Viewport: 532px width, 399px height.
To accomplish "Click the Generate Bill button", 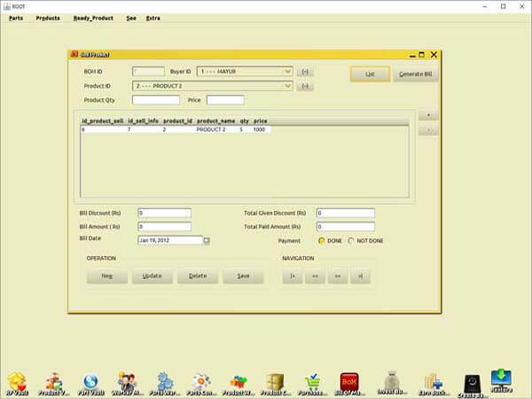I will click(416, 74).
